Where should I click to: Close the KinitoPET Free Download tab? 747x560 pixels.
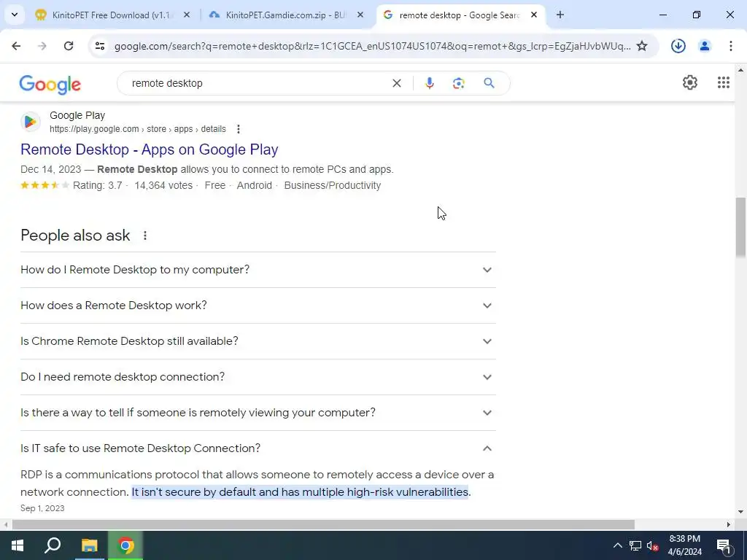pyautogui.click(x=187, y=15)
